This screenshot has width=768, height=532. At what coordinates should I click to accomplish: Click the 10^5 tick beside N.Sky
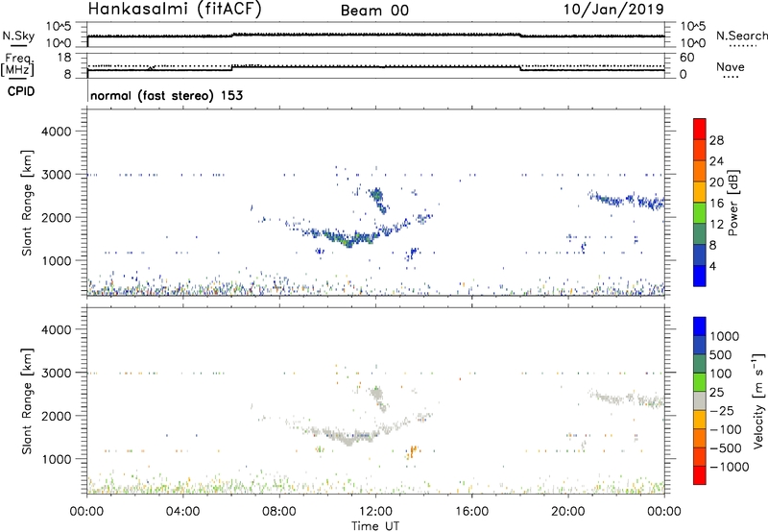(60, 26)
